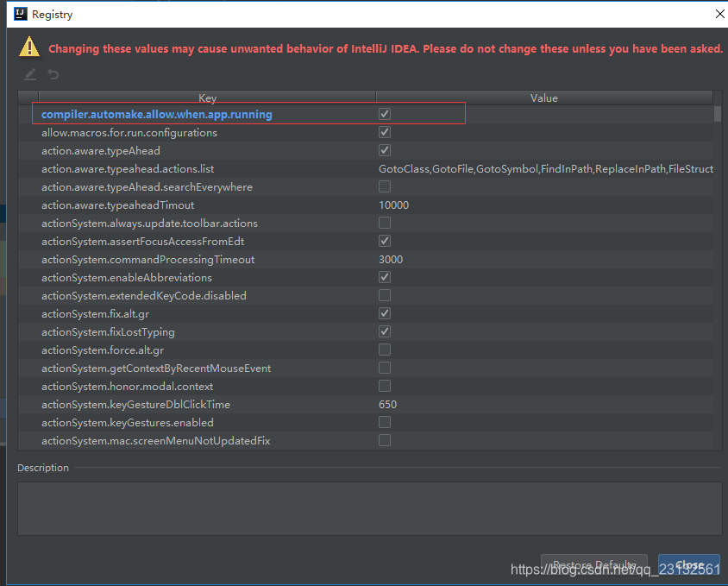Enable actionSystem.honor.modal.context checkbox
This screenshot has height=586, width=728.
tap(385, 386)
